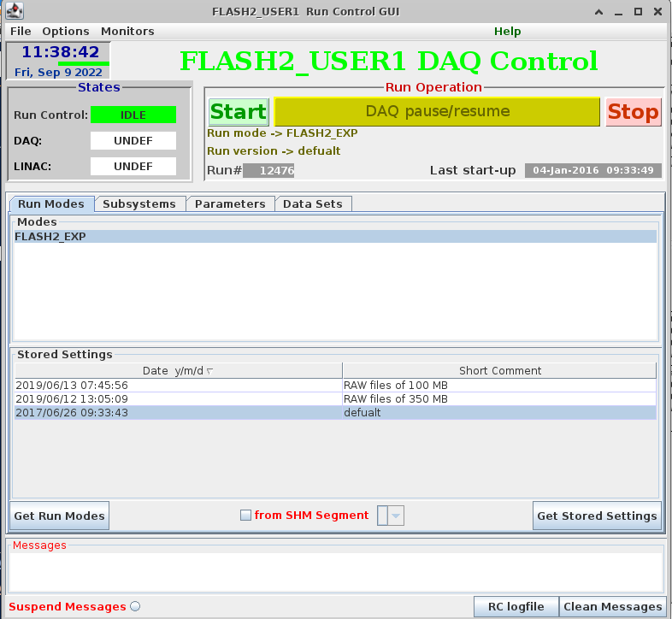Toggle the Suspend Messages radio button

tap(135, 607)
